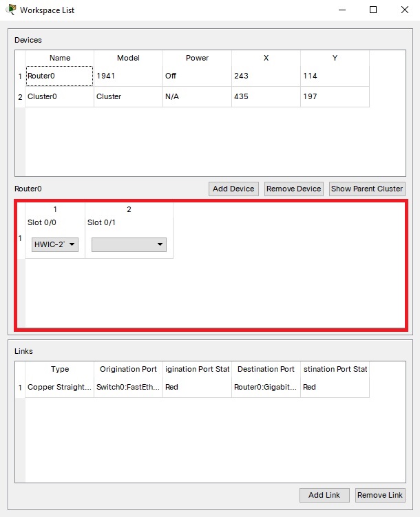420x517 pixels.
Task: Select the Router0 name cell
Action: point(60,76)
